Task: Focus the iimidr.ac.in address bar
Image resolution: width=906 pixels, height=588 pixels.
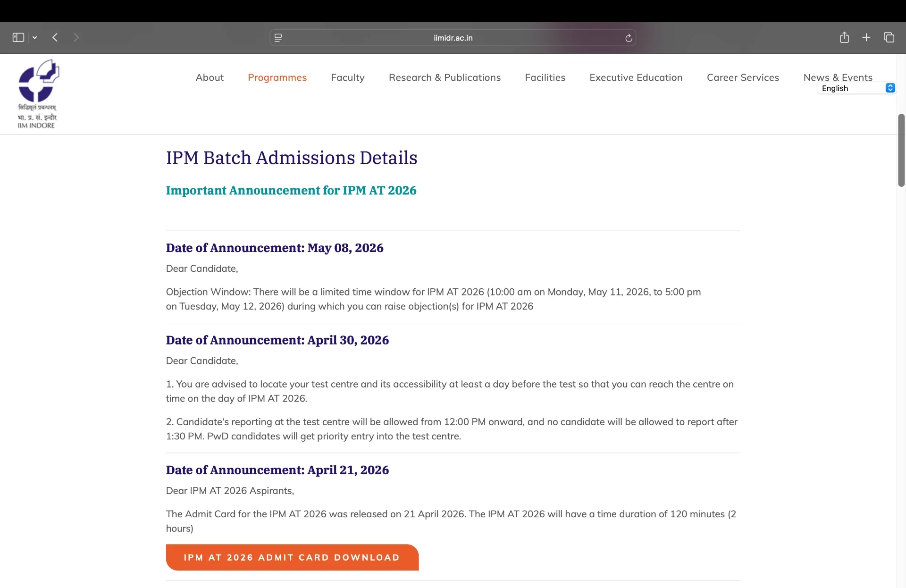Action: (x=453, y=38)
